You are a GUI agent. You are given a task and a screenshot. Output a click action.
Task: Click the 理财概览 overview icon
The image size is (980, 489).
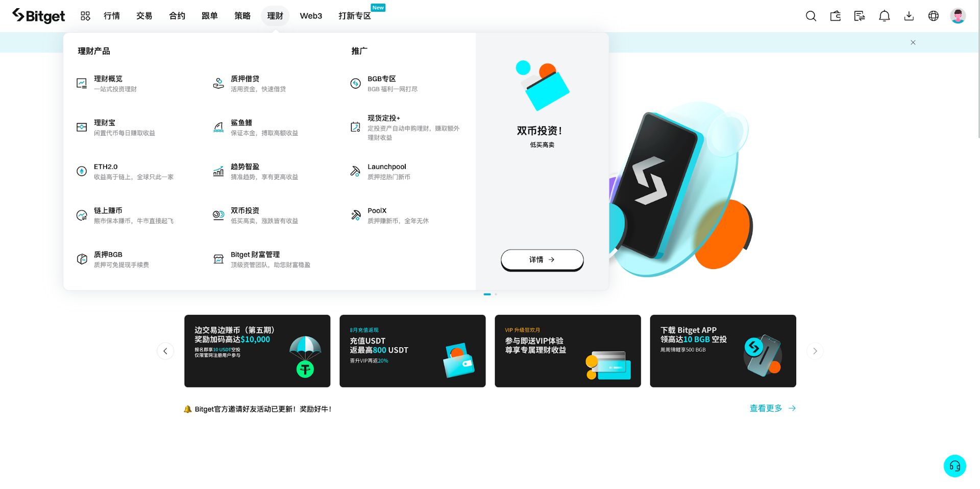tap(82, 83)
